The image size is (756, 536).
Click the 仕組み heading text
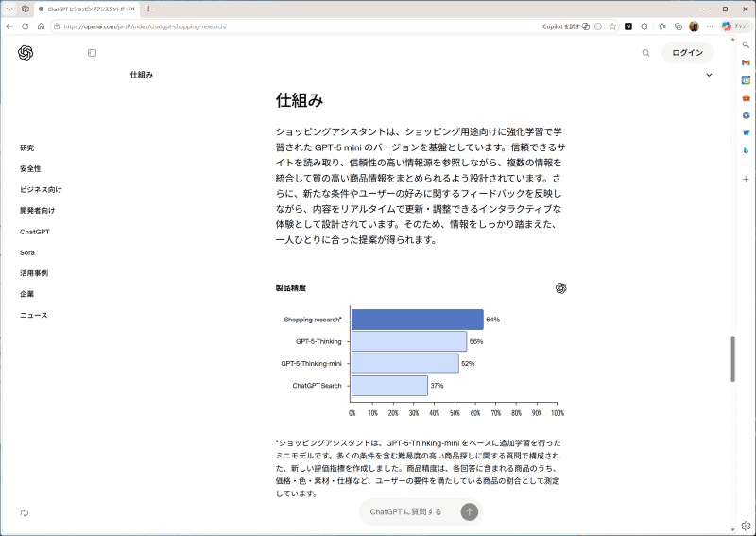point(299,100)
